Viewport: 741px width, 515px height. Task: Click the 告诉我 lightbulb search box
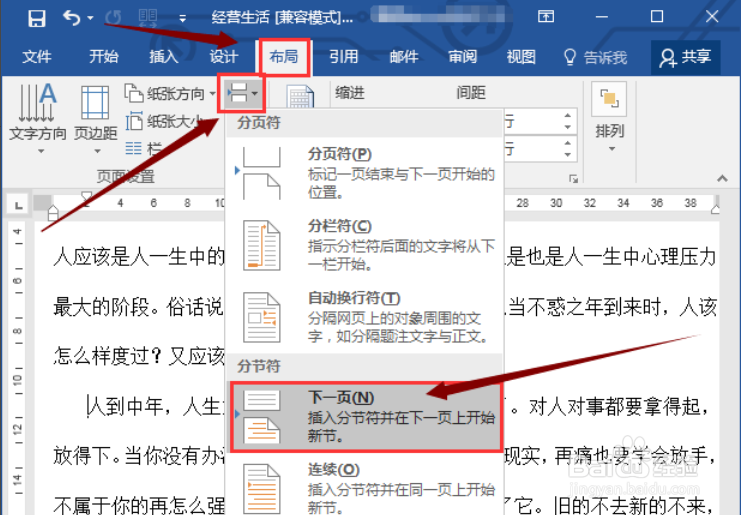595,57
